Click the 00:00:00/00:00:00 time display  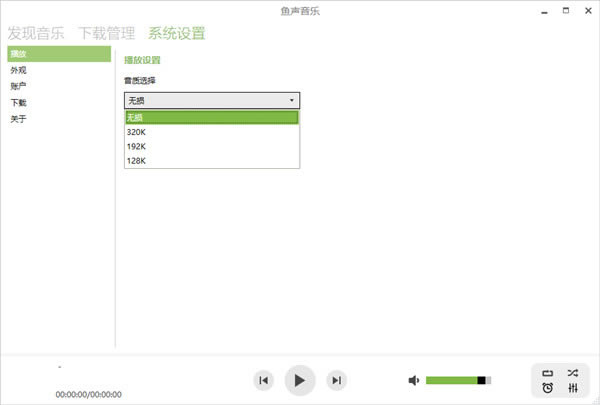(89, 394)
